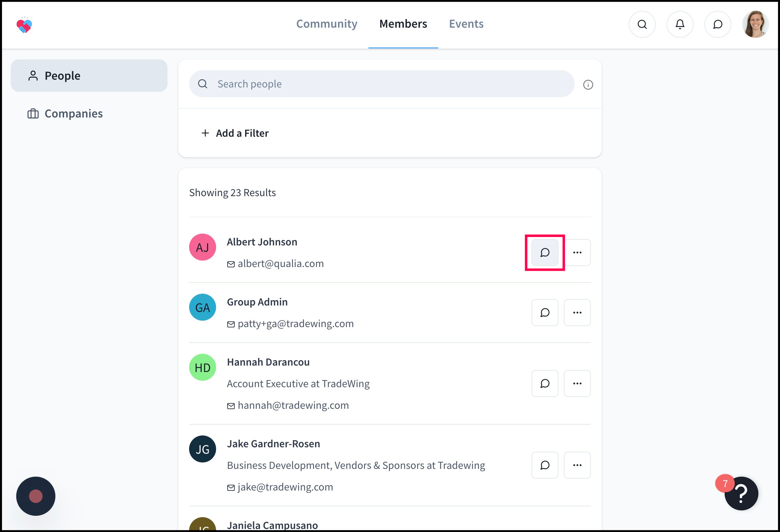Click the envelope icon beside albert@qualia.com

(231, 264)
